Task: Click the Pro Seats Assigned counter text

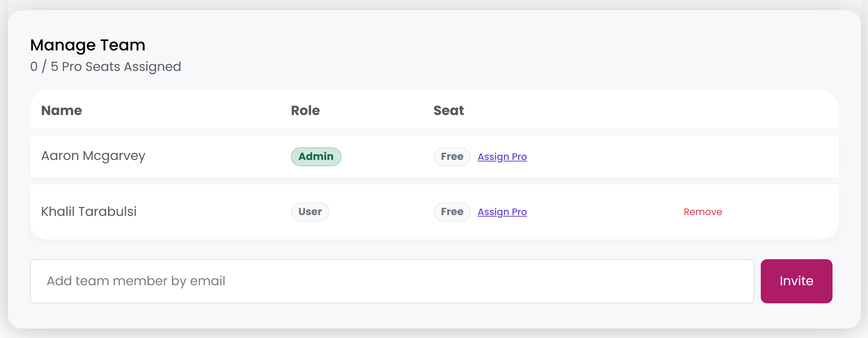Action: click(x=105, y=67)
